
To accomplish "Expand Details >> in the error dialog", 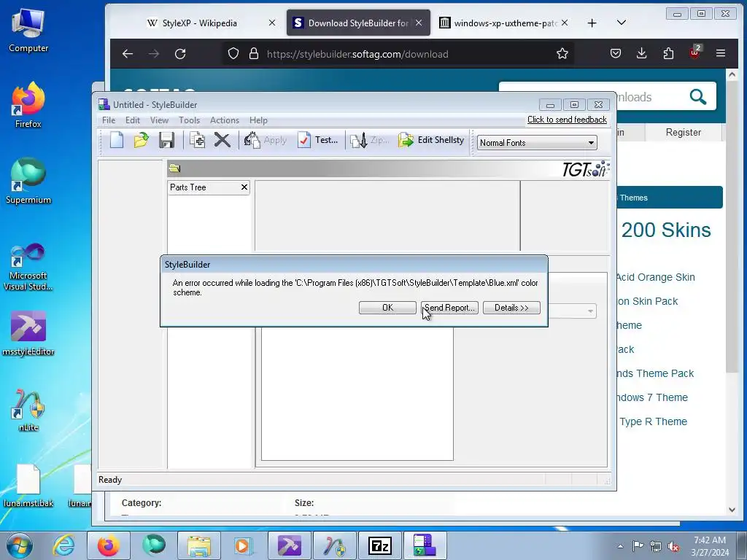I will point(511,308).
